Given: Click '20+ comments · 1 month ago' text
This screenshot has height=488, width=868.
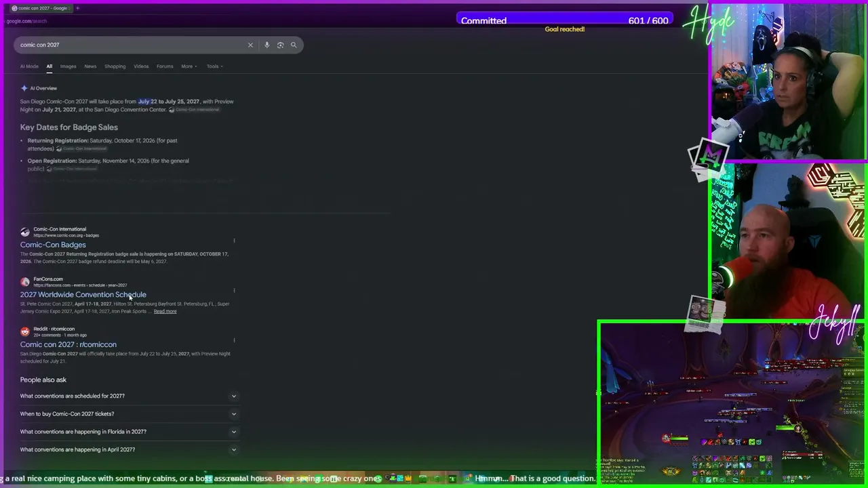Looking at the screenshot, I should (x=60, y=335).
